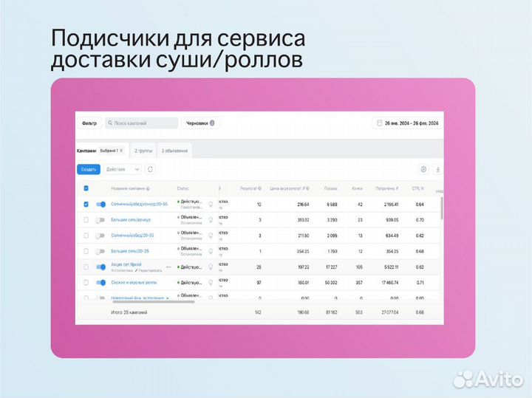The image size is (532, 398).
Task: Click info icon beside Цена за результат header
Action: point(307,188)
